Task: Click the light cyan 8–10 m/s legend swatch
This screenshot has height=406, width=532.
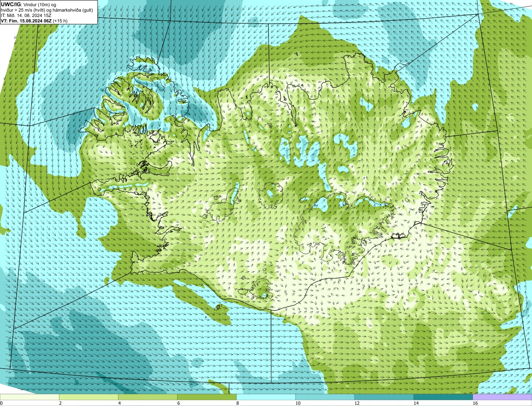Action: coord(266,397)
